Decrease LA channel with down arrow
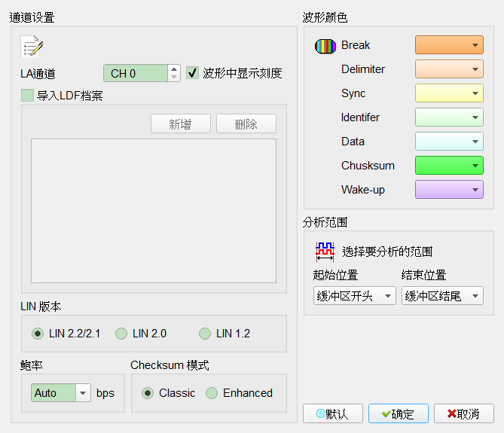The image size is (504, 433). click(x=174, y=77)
